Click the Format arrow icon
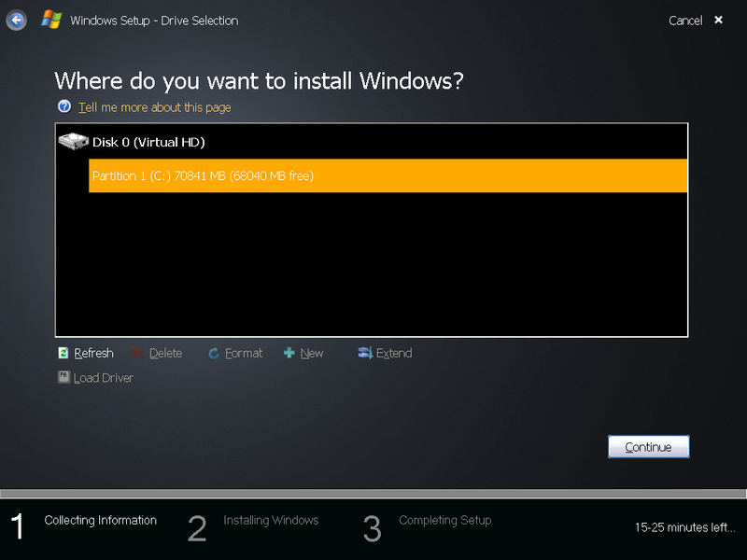Image resolution: width=747 pixels, height=560 pixels. [x=214, y=354]
